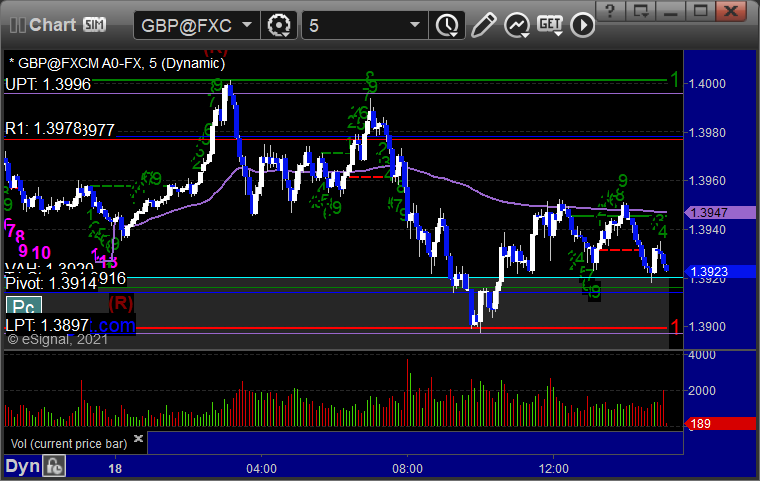This screenshot has height=481, width=760.
Task: Toggle the lock icon next to Dyn
Action: click(54, 466)
